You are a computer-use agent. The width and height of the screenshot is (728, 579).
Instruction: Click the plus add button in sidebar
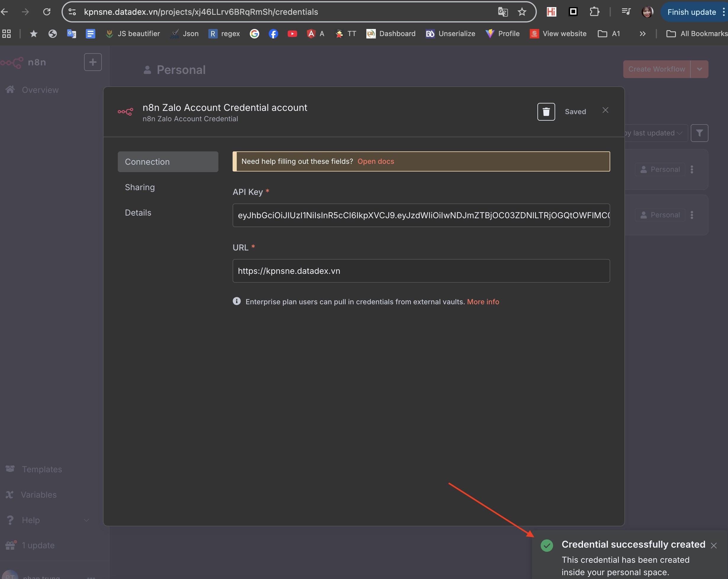coord(93,62)
